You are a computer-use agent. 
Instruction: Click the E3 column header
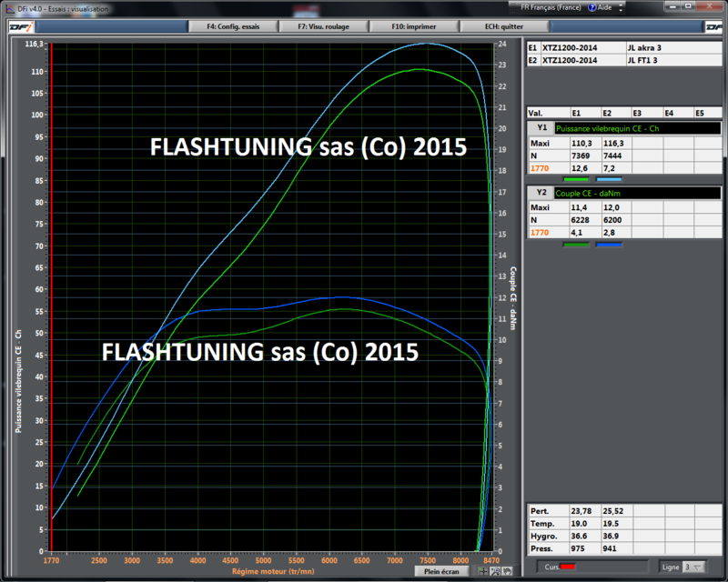647,113
